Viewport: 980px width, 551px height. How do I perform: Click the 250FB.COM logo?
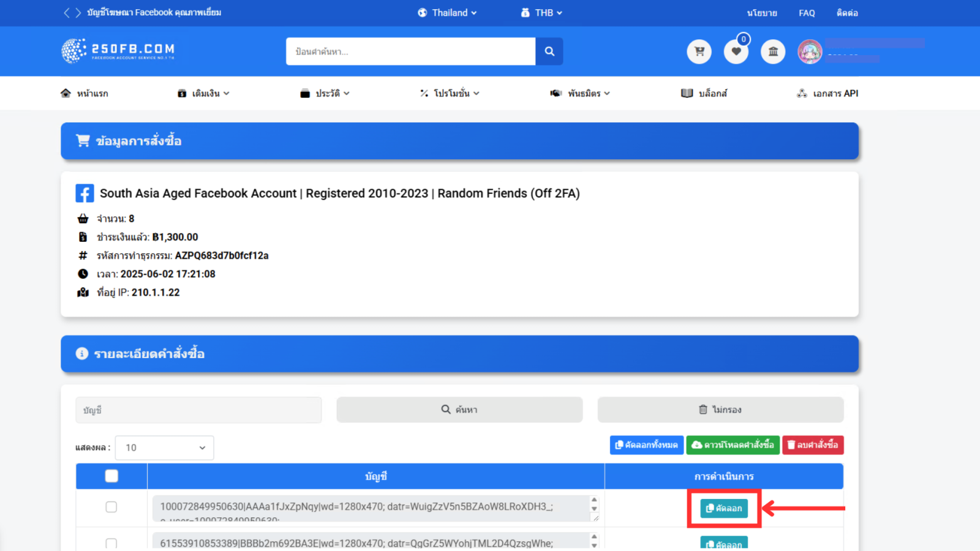118,51
